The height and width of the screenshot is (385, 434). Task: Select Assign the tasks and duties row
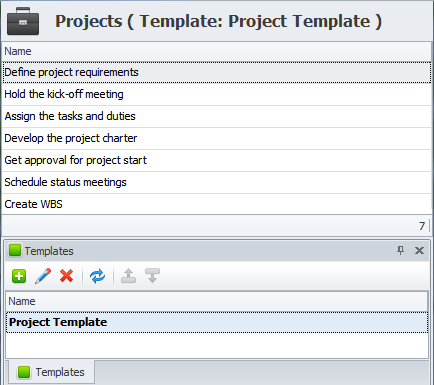216,116
